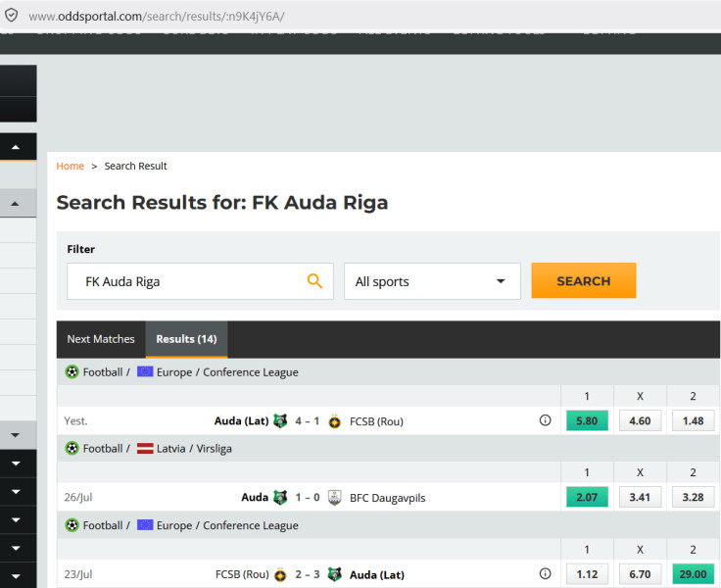The width and height of the screenshot is (721, 588).
Task: Click the Search Result breadcrumb text
Action: (135, 166)
